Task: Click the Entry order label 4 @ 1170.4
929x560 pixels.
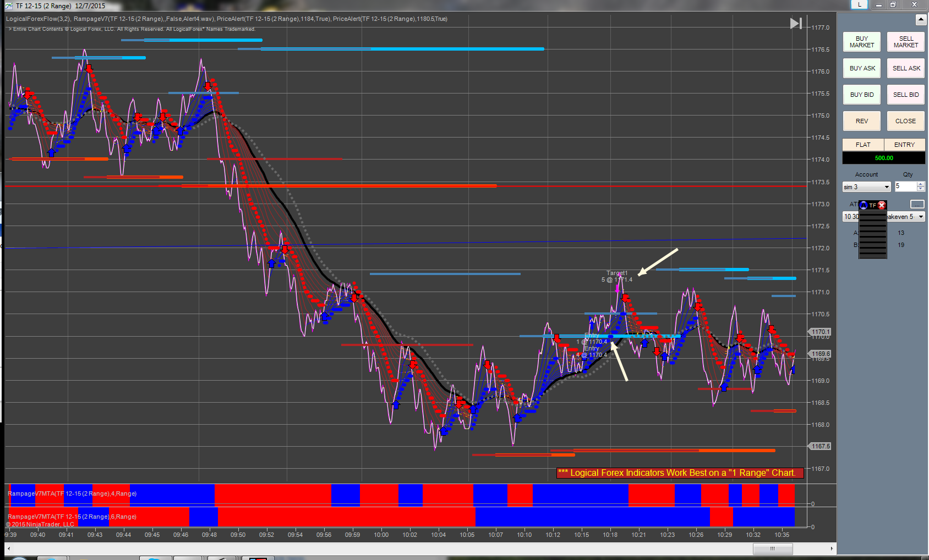Action: pos(592,352)
